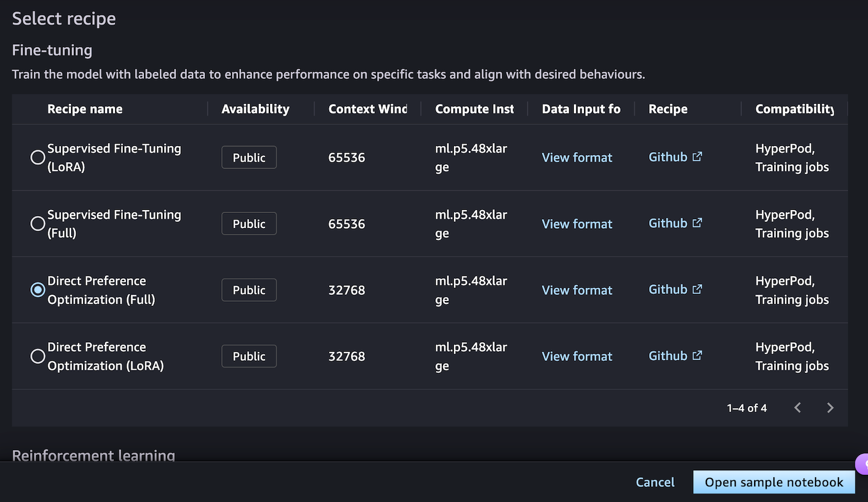Sort by Recipe name column header
This screenshot has height=502, width=868.
[x=85, y=109]
